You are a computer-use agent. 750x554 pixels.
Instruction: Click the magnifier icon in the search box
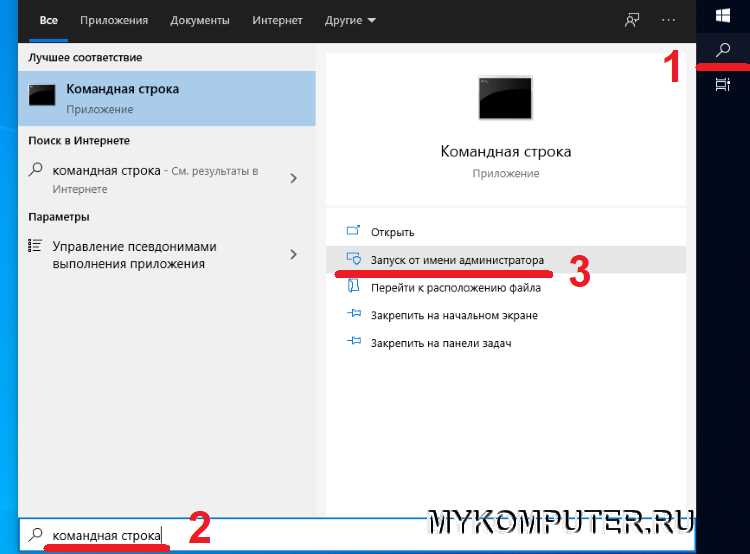35,534
